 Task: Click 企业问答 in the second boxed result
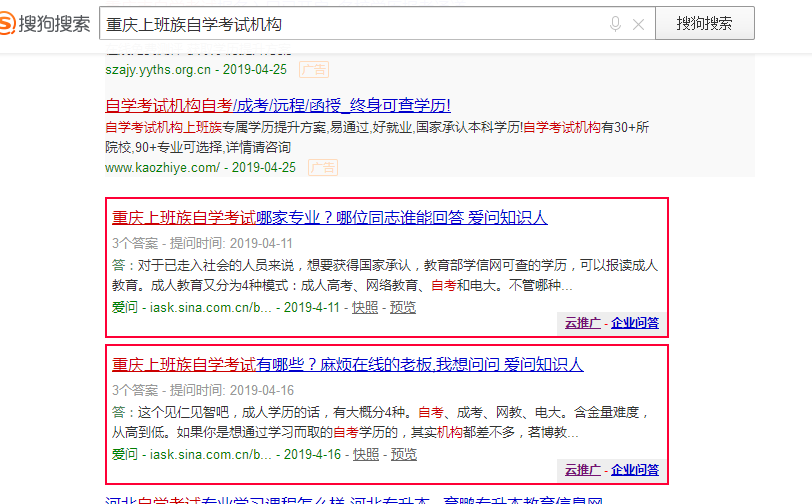pyautogui.click(x=635, y=470)
